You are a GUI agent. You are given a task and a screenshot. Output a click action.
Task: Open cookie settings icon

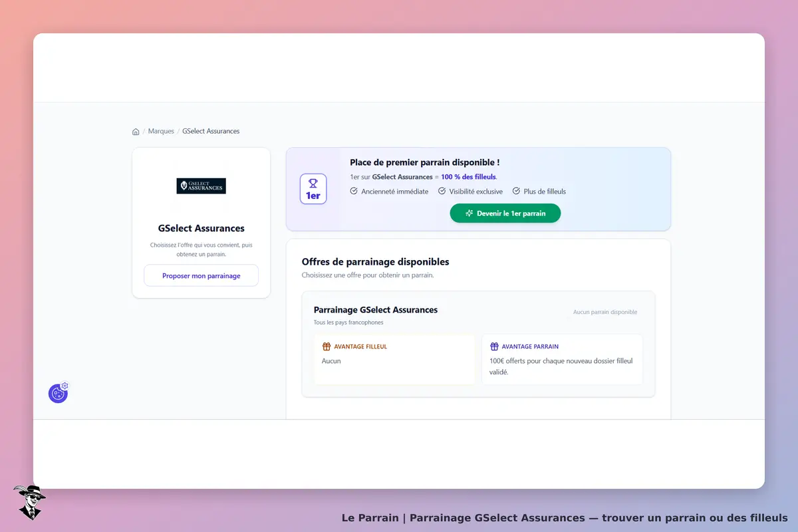pos(59,392)
